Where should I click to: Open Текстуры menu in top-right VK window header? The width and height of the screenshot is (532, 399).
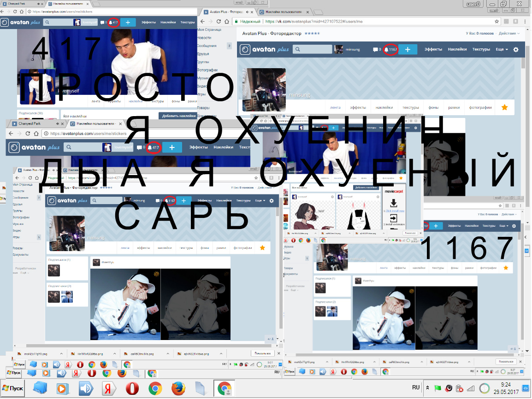481,49
